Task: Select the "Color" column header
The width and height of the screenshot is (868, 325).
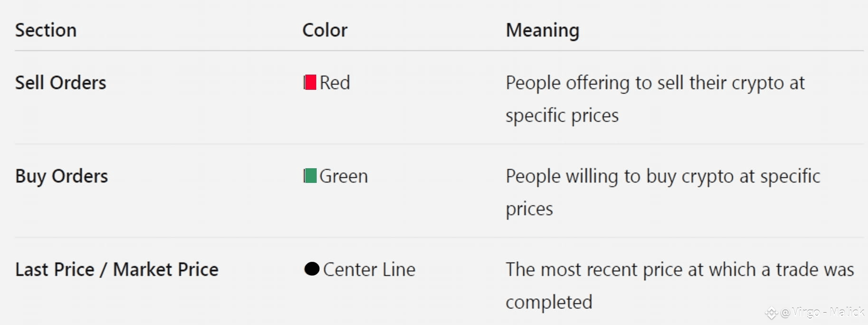Action: (325, 30)
